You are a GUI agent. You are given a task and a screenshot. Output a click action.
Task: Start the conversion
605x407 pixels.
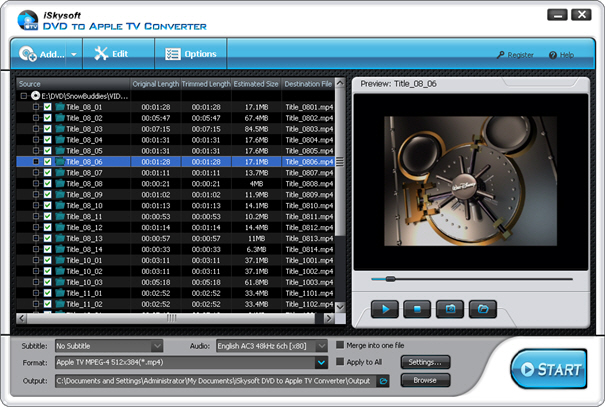tap(549, 369)
